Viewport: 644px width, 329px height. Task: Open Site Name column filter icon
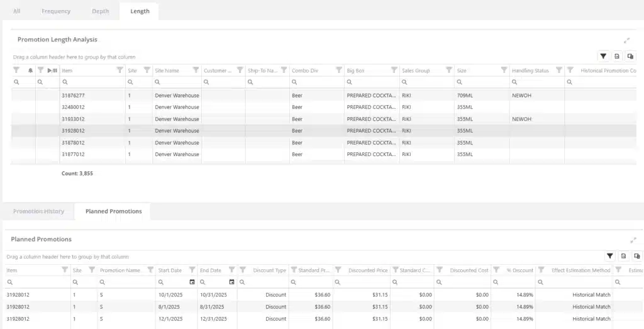point(196,70)
